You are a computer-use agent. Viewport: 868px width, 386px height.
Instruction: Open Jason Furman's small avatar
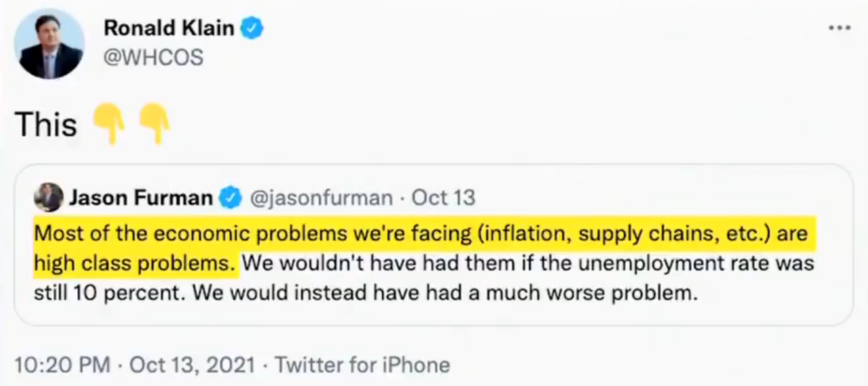coord(49,197)
